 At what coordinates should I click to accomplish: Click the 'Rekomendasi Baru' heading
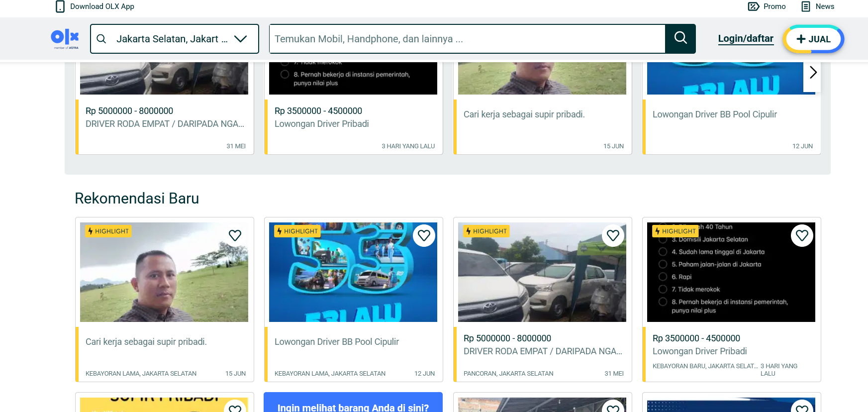coord(137,199)
